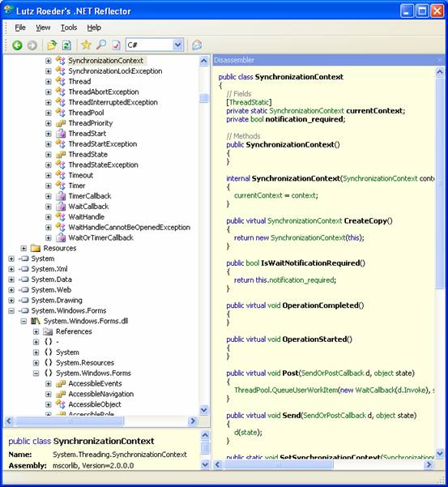The height and width of the screenshot is (487, 448).
Task: Click the info panel scroll-down arrow
Action: (x=205, y=464)
